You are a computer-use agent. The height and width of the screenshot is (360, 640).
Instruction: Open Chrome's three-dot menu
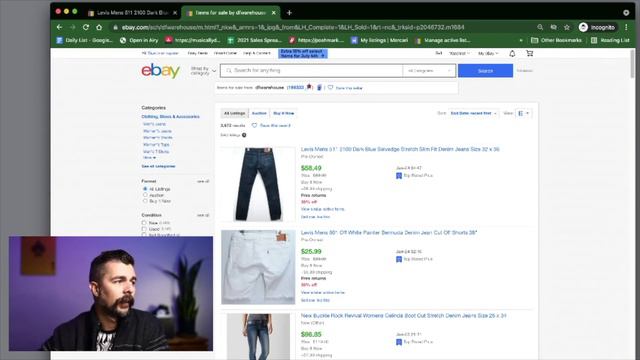point(626,27)
